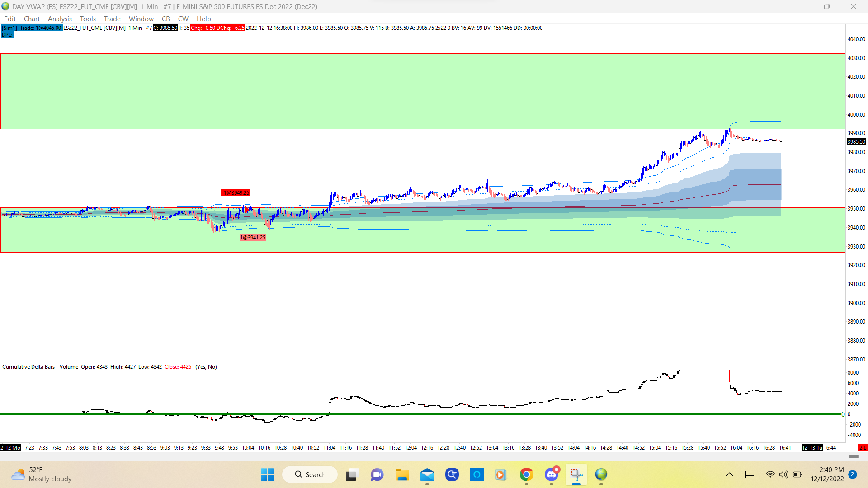
Task: Launch Google Chrome from the taskbar
Action: pos(526,474)
